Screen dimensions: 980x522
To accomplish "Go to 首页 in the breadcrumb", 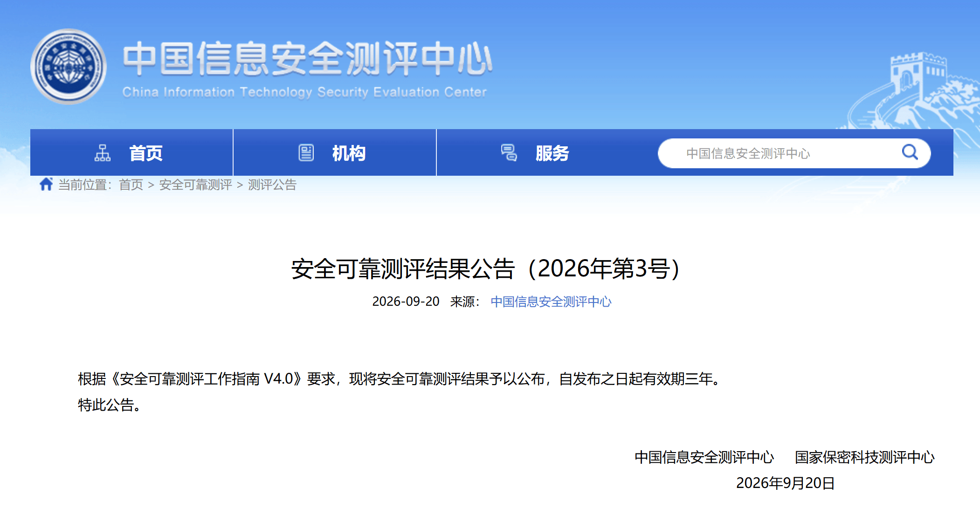I will pyautogui.click(x=131, y=185).
